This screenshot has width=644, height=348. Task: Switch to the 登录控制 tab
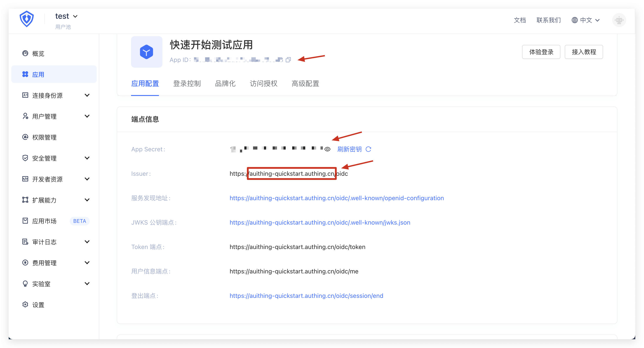click(187, 84)
